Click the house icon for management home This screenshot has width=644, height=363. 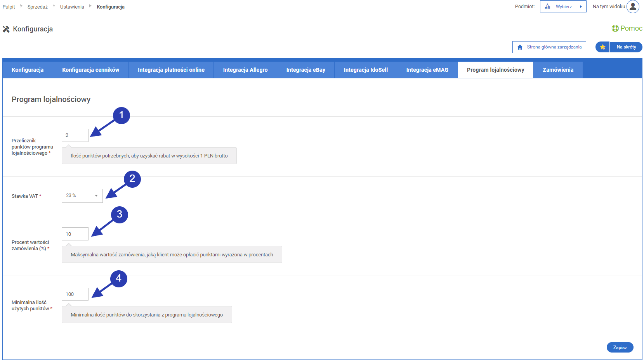pyautogui.click(x=520, y=47)
